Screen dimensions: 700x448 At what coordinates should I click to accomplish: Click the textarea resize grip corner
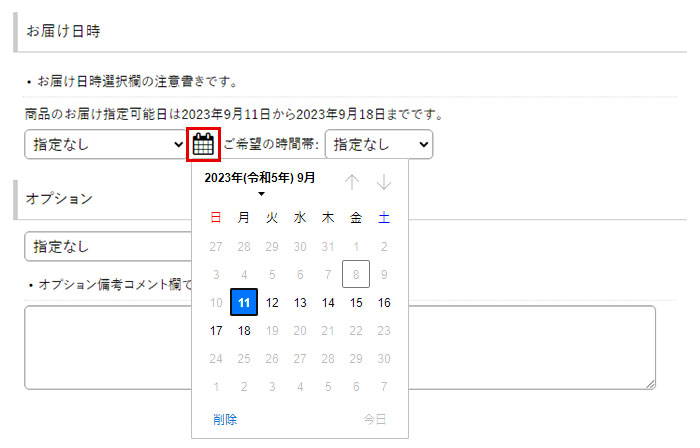click(x=650, y=384)
